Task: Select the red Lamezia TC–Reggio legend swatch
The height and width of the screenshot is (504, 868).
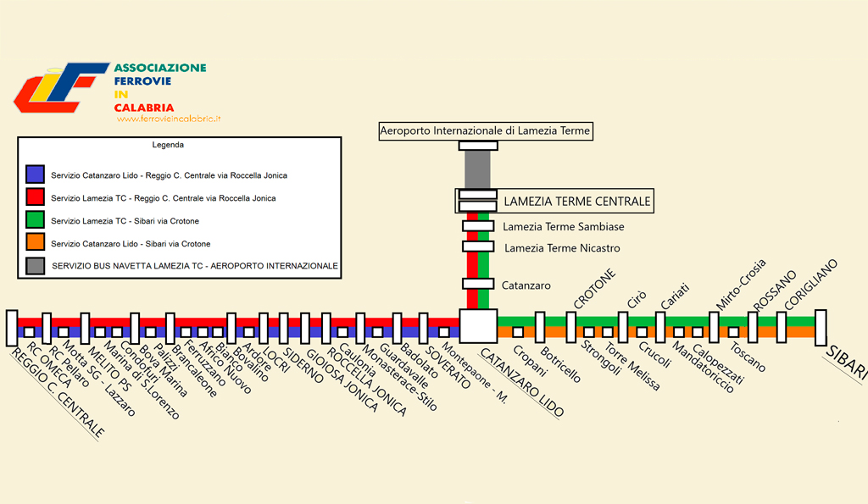Action: point(36,197)
